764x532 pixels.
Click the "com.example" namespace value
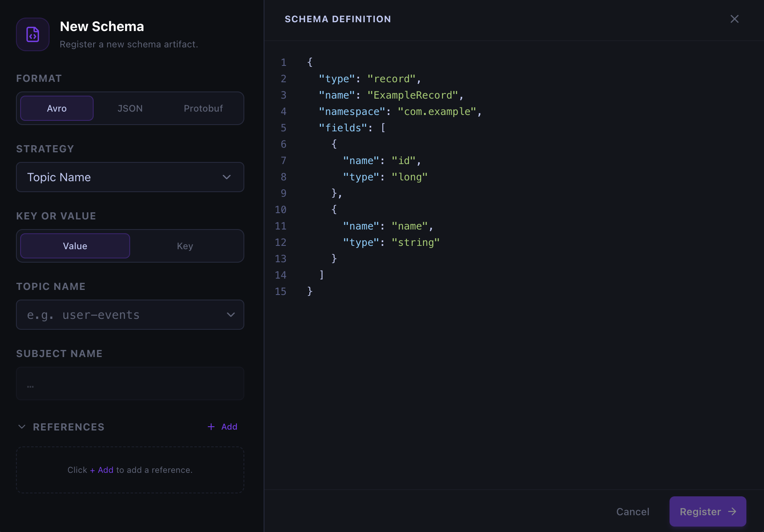437,112
